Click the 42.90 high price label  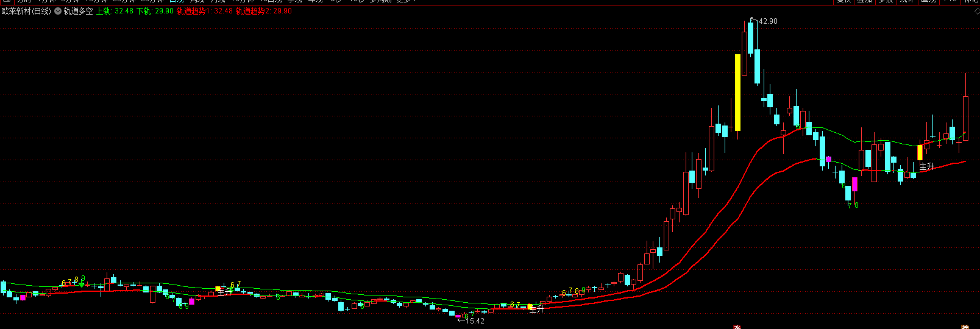pyautogui.click(x=768, y=21)
